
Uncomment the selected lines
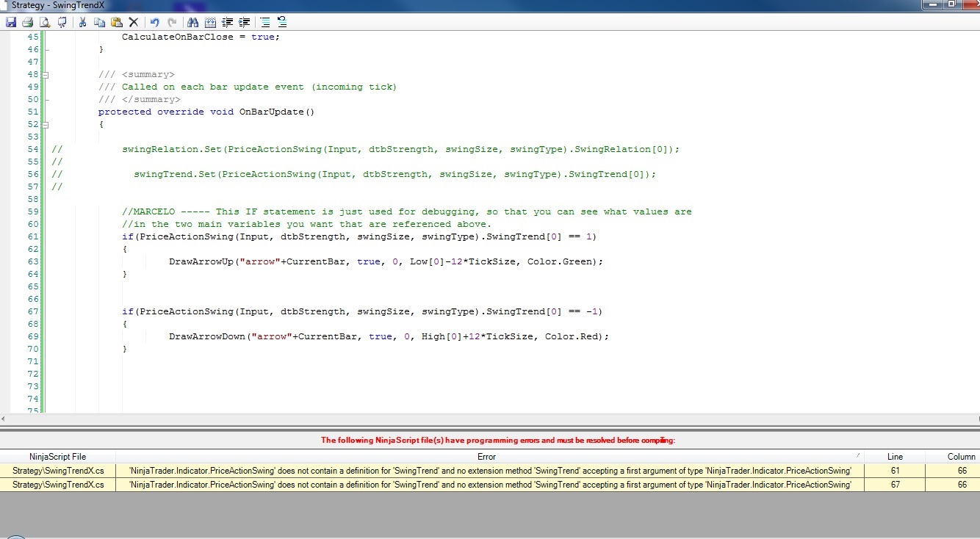click(282, 23)
